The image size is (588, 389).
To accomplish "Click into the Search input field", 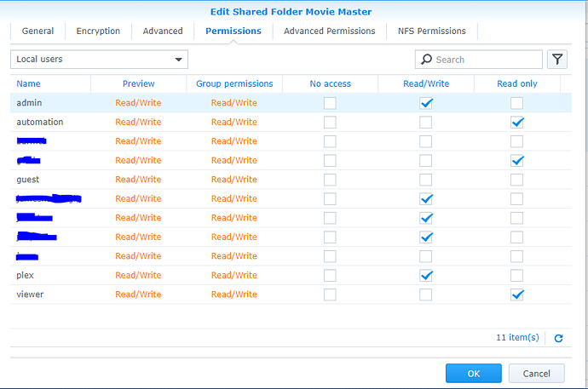I will click(x=486, y=60).
